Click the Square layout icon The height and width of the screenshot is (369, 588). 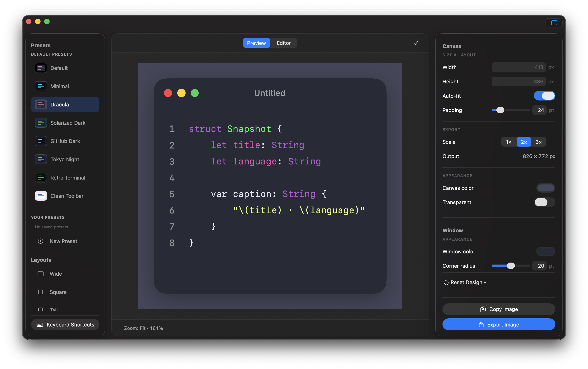41,292
